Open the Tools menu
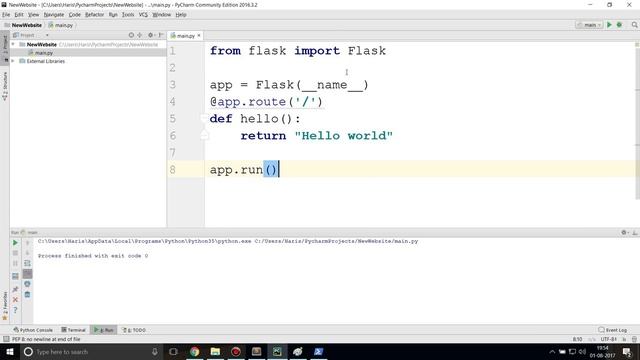Image resolution: width=640 pixels, height=360 pixels. (x=128, y=15)
